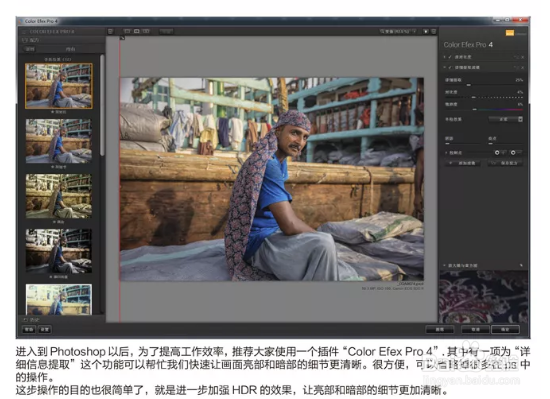Click the 对比 compare button

[166, 32]
